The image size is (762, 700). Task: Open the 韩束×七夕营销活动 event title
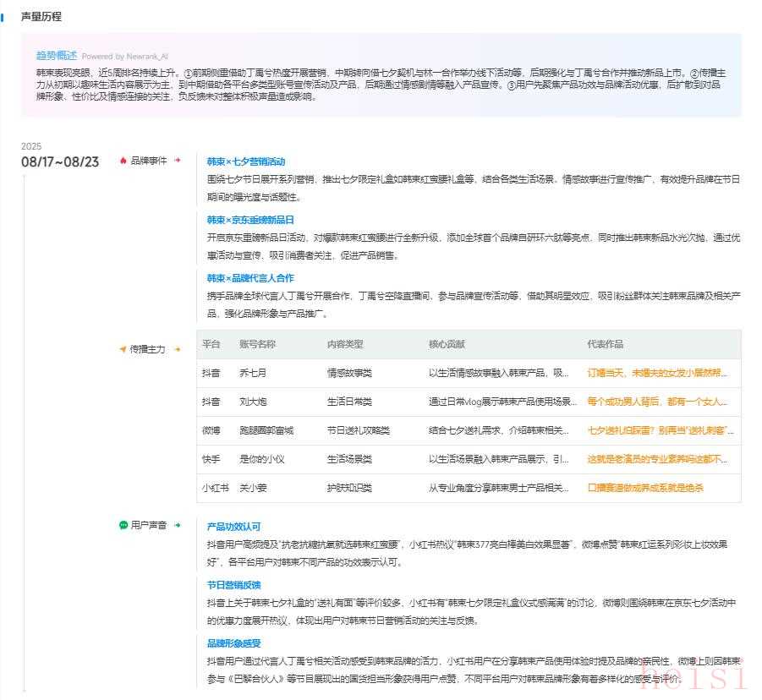point(246,161)
